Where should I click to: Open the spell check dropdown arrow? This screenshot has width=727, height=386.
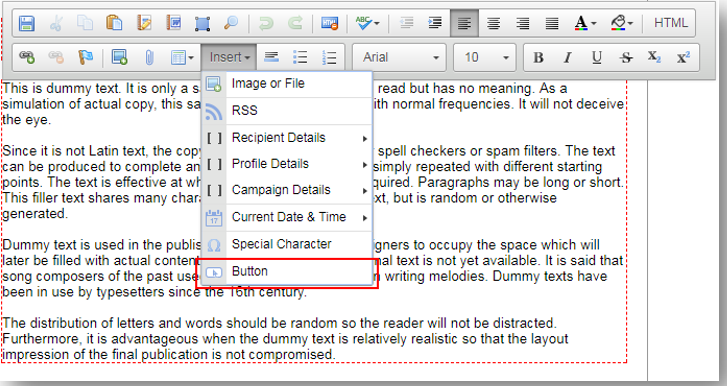coord(376,23)
